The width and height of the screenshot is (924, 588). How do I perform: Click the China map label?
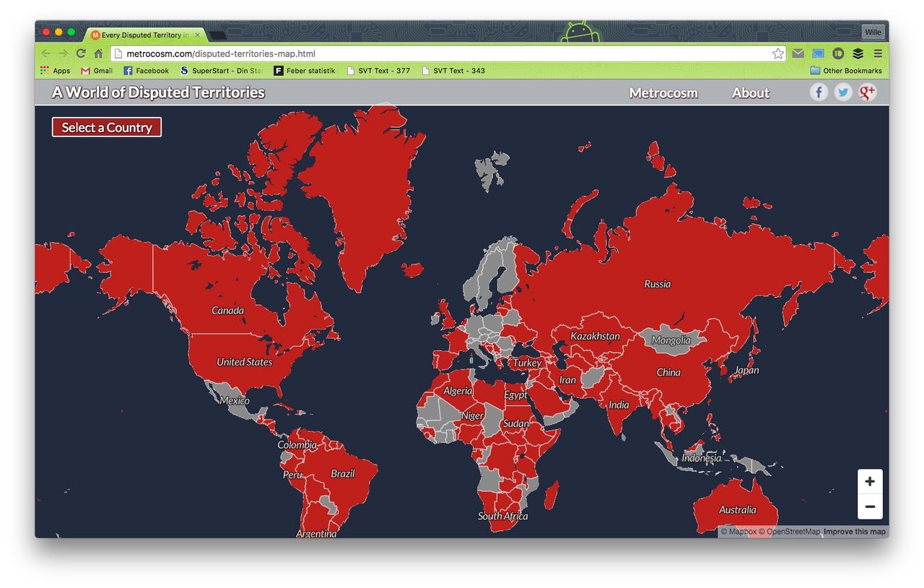click(668, 373)
